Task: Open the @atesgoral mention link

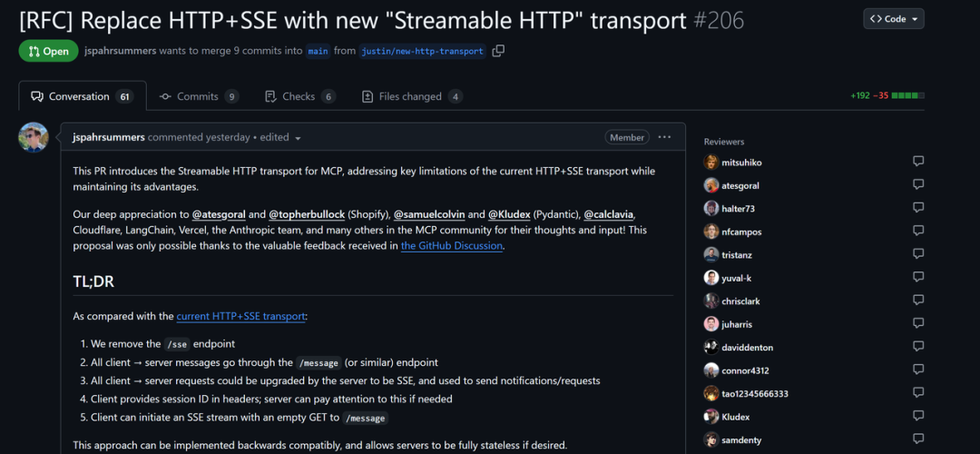Action: click(x=219, y=214)
